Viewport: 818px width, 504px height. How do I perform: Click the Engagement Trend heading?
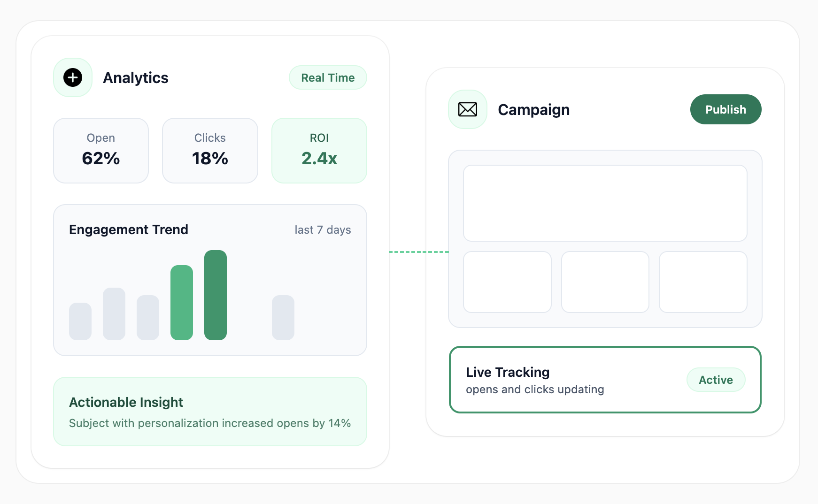(129, 229)
